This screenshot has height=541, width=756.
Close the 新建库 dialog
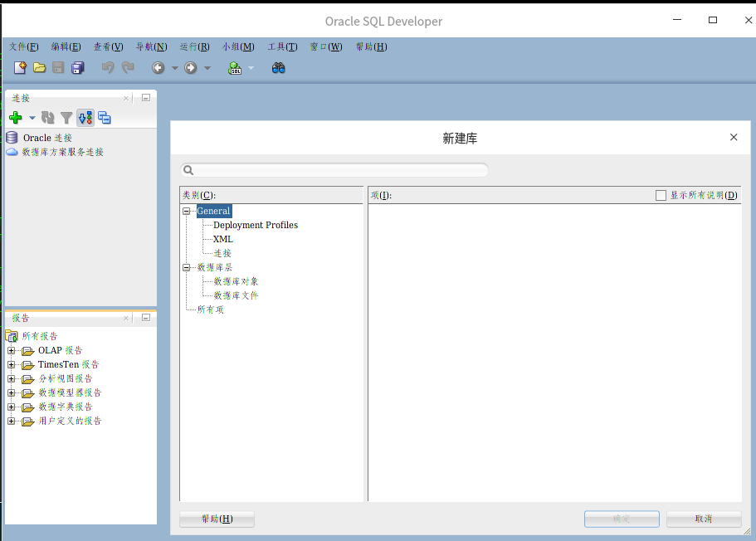pos(734,138)
